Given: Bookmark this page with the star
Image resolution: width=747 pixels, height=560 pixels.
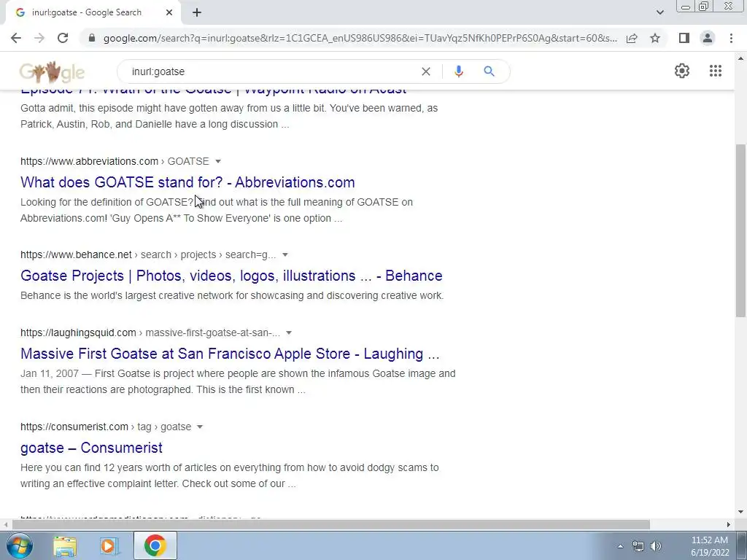Looking at the screenshot, I should coord(655,38).
